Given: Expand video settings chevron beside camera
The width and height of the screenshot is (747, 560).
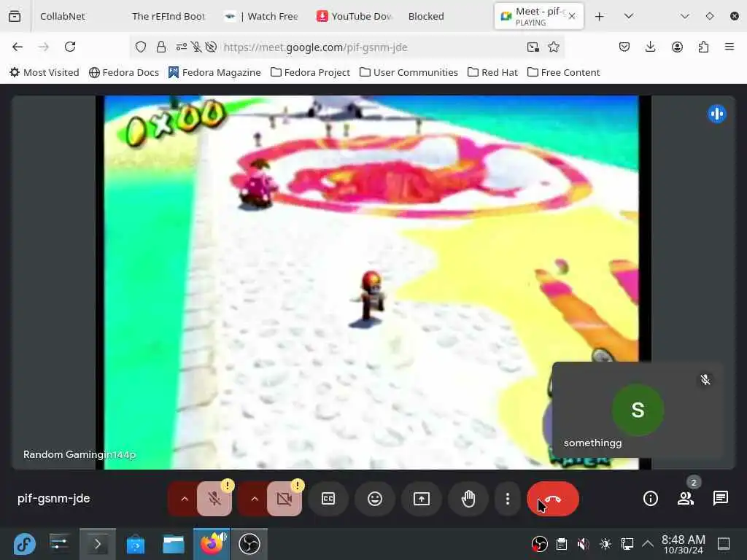Looking at the screenshot, I should click(255, 499).
